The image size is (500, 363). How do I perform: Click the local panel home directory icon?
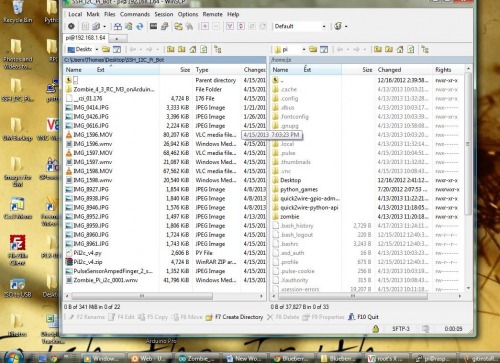[x=193, y=50]
